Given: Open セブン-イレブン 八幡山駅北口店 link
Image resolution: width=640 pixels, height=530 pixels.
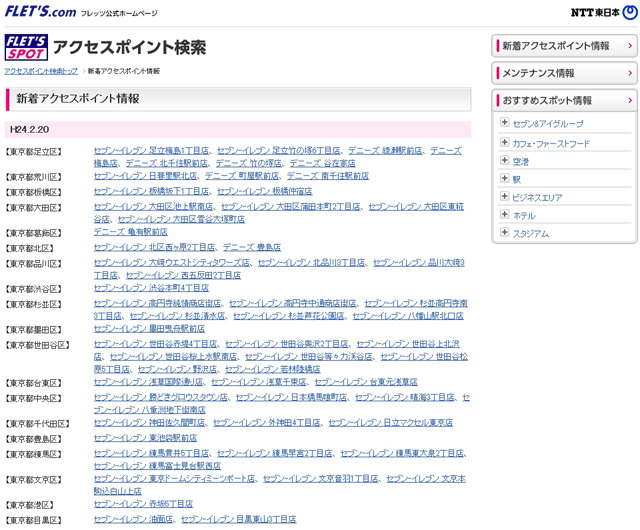Looking at the screenshot, I should coord(408,316).
